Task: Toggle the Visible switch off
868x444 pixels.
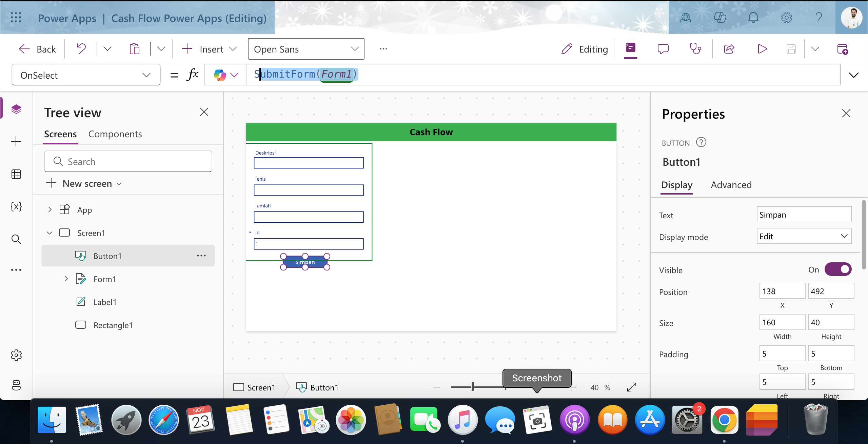Action: click(x=838, y=269)
